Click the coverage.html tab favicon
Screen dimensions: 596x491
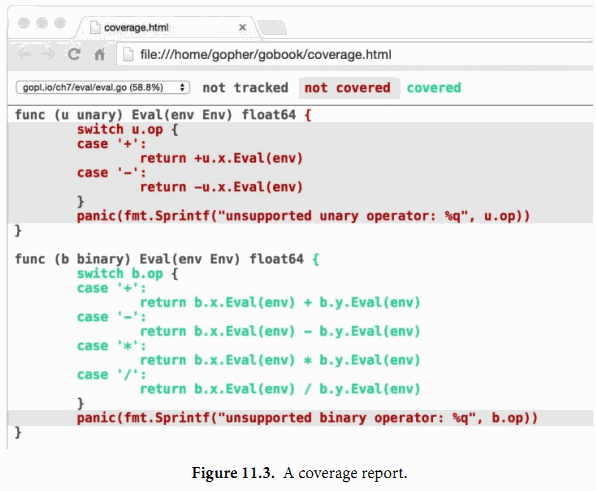[x=95, y=28]
